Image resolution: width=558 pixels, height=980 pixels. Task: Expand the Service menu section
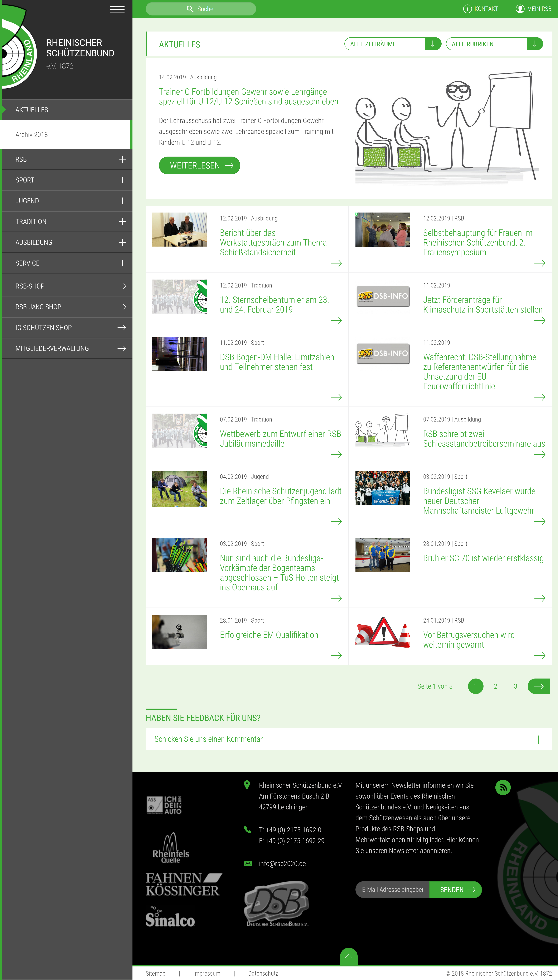point(122,263)
